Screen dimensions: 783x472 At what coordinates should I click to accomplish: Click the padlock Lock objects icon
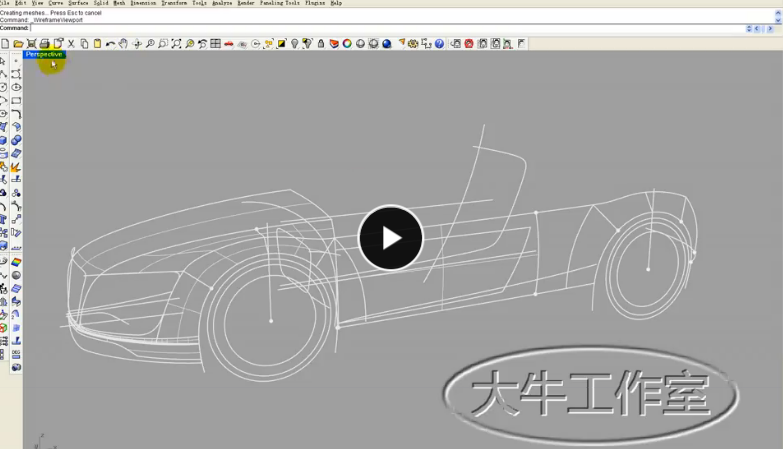[321, 44]
